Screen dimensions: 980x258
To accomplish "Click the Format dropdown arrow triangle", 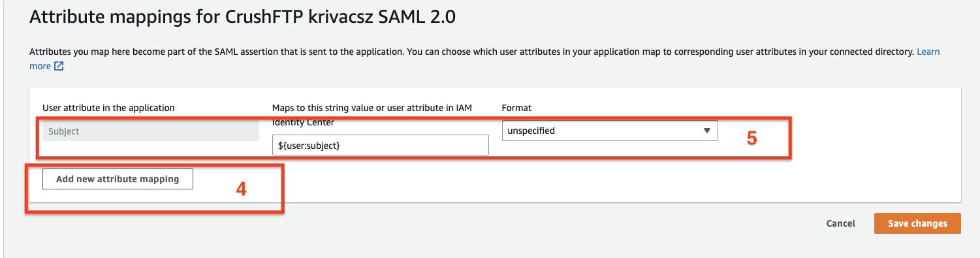I will [706, 131].
